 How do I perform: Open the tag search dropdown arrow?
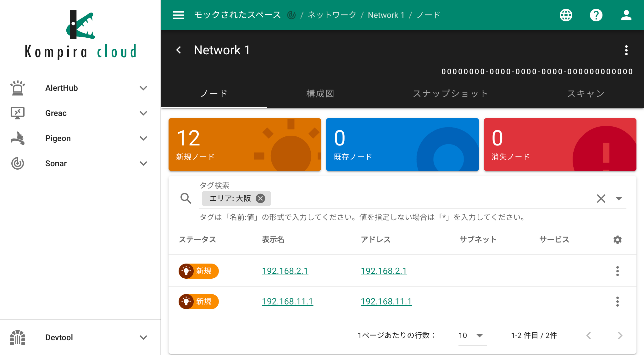point(619,199)
